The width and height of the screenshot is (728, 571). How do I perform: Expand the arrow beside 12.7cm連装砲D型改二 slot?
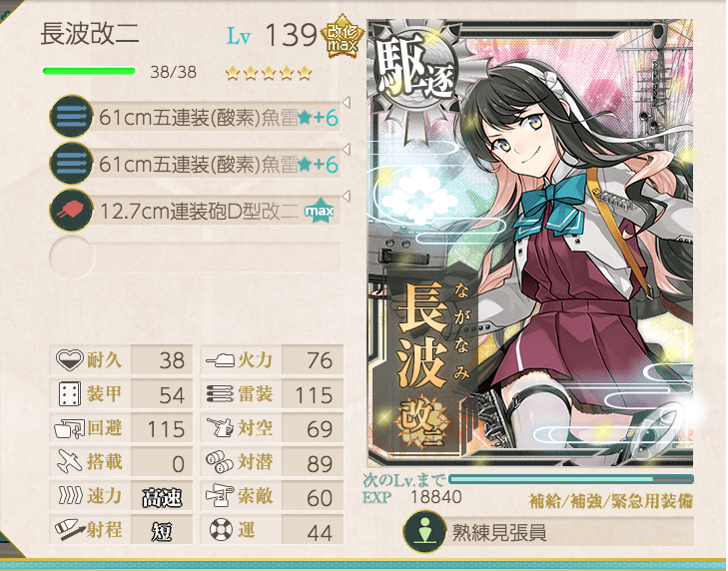(x=346, y=196)
